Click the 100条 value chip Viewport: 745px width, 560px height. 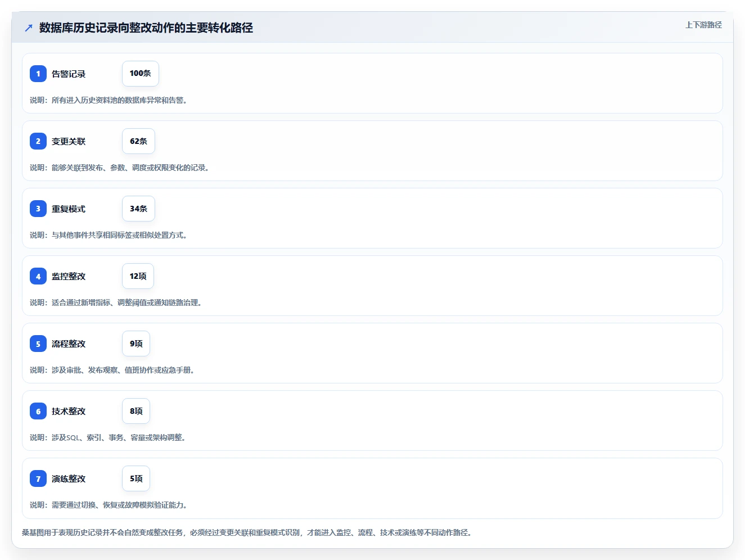click(x=141, y=74)
